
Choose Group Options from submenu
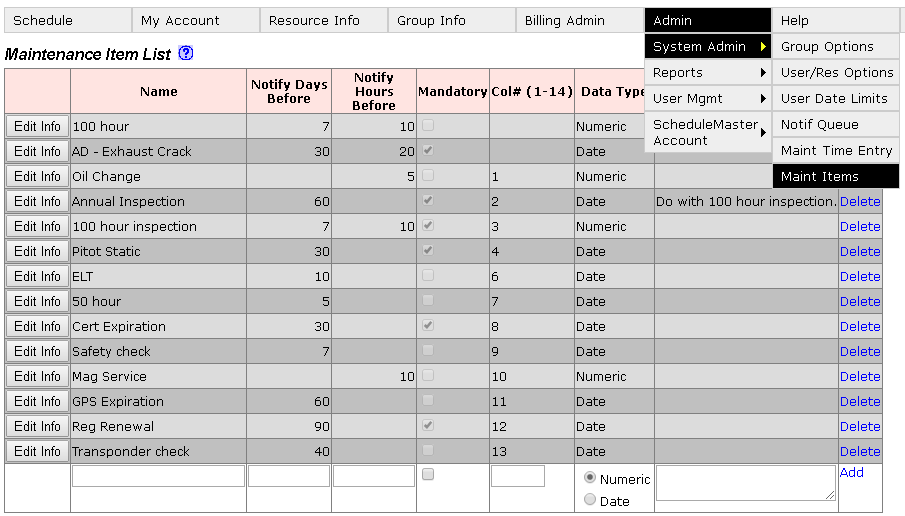[x=836, y=46]
